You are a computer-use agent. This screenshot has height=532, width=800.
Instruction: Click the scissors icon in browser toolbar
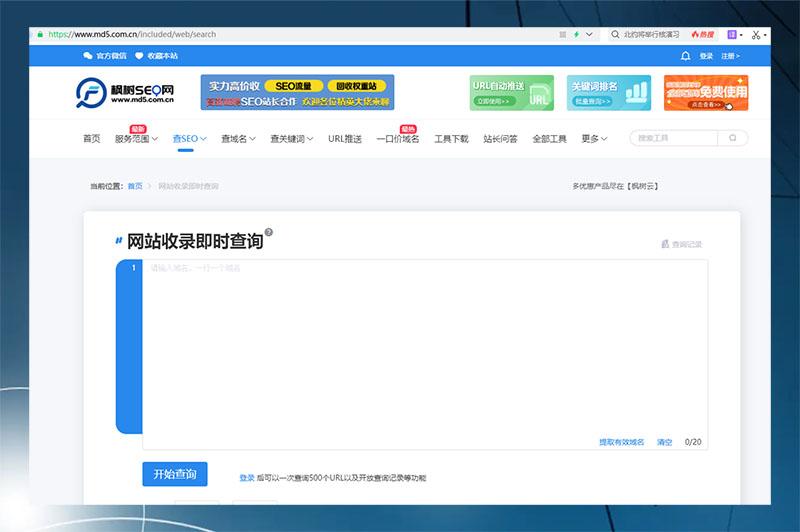coord(757,34)
